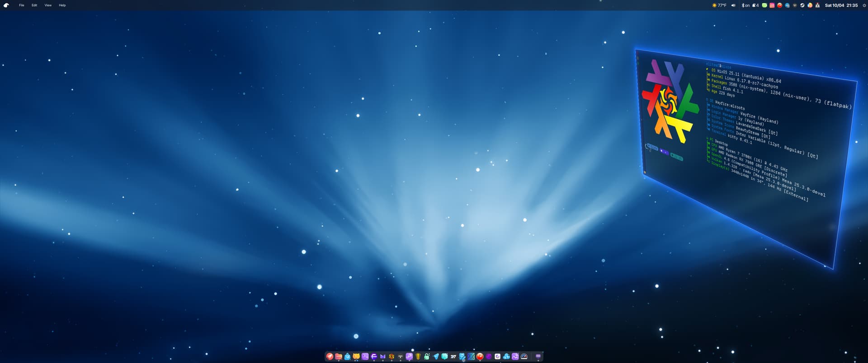
Task: Open the speedometer system monitor dock icon
Action: click(524, 357)
